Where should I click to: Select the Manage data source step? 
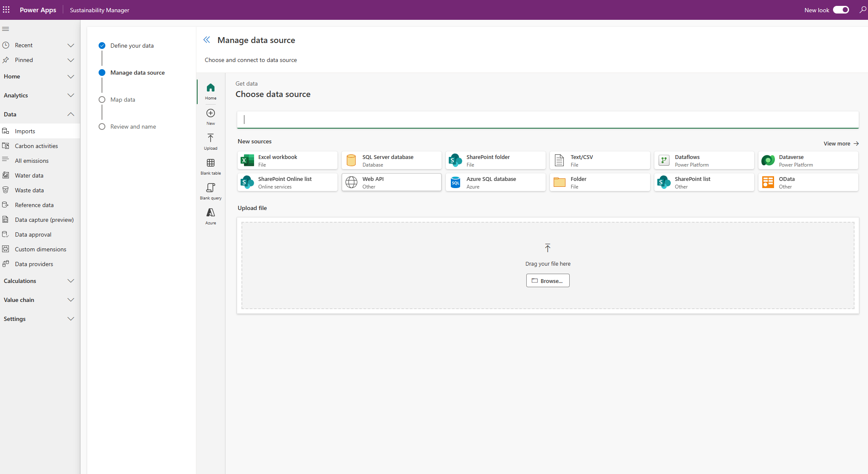(x=132, y=73)
